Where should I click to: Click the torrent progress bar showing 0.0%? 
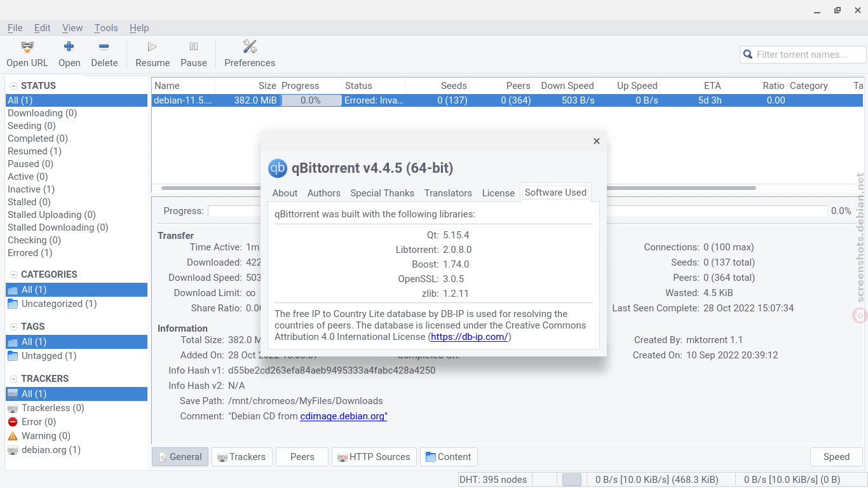click(x=311, y=100)
